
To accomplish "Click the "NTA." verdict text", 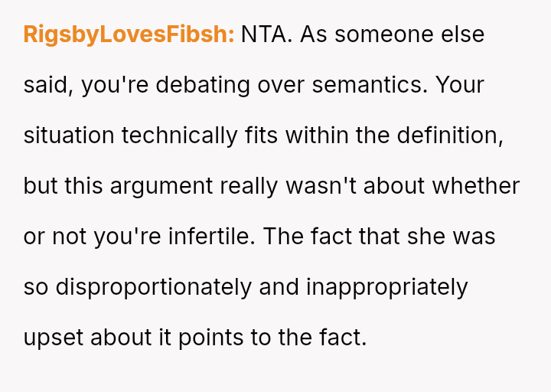I will point(267,35).
